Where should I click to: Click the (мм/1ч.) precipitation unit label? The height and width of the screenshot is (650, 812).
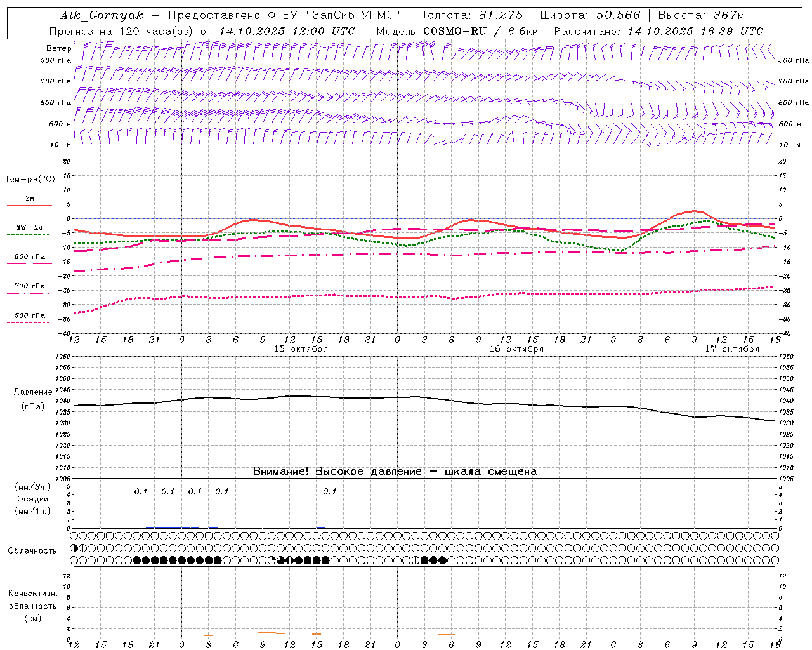[33, 511]
